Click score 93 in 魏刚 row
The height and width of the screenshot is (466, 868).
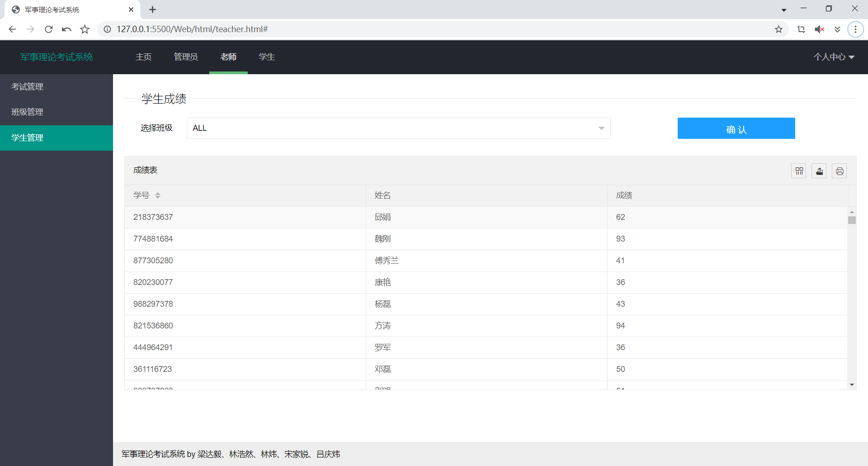pos(727,239)
